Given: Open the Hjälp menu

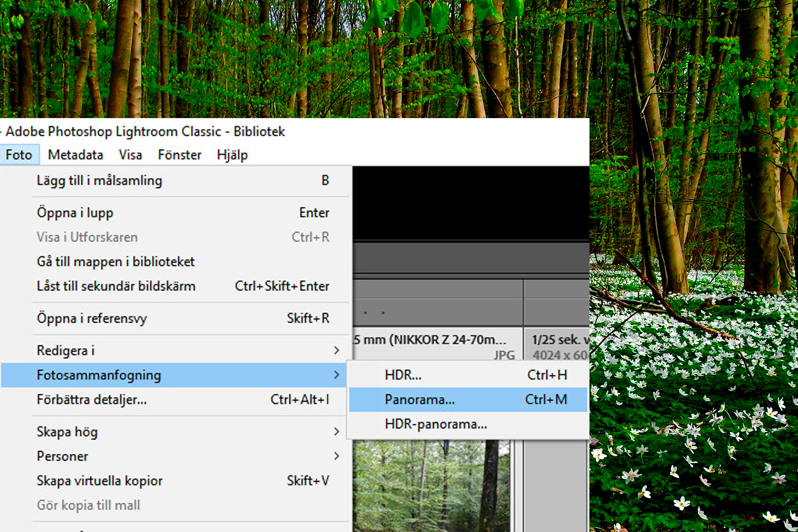Looking at the screenshot, I should pos(232,155).
